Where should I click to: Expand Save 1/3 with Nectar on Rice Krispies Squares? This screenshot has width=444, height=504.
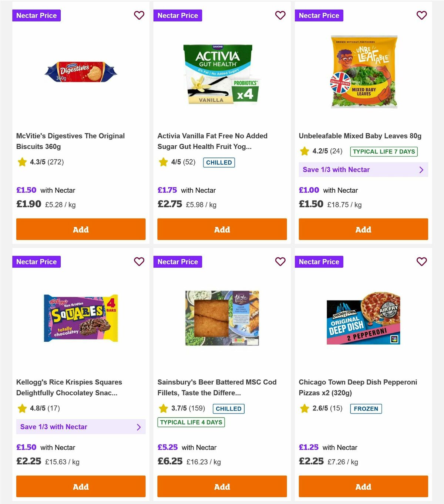pyautogui.click(x=81, y=427)
